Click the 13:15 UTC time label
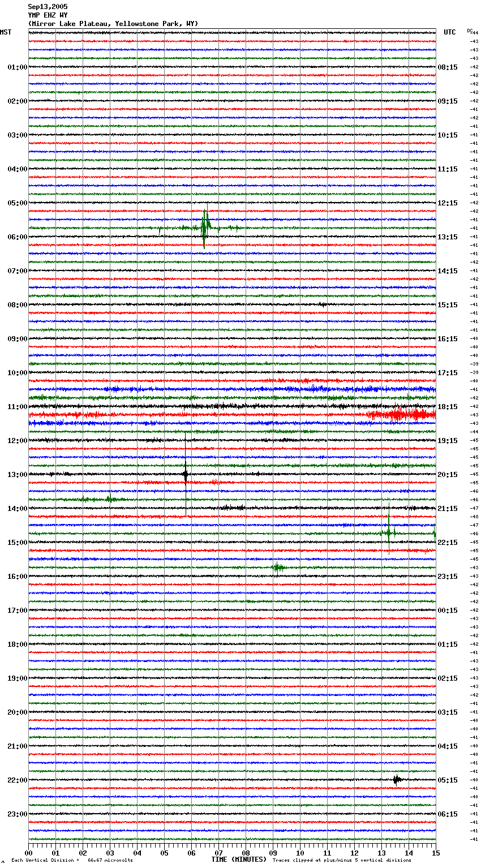 coord(448,237)
